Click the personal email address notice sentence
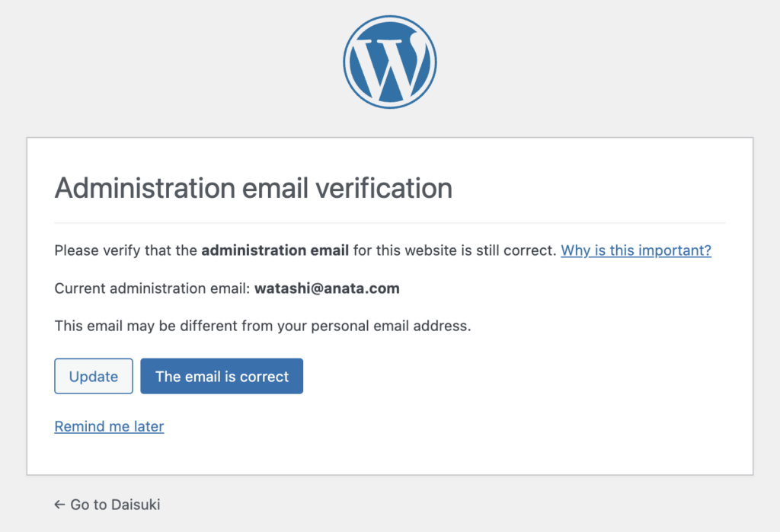 pyautogui.click(x=263, y=327)
